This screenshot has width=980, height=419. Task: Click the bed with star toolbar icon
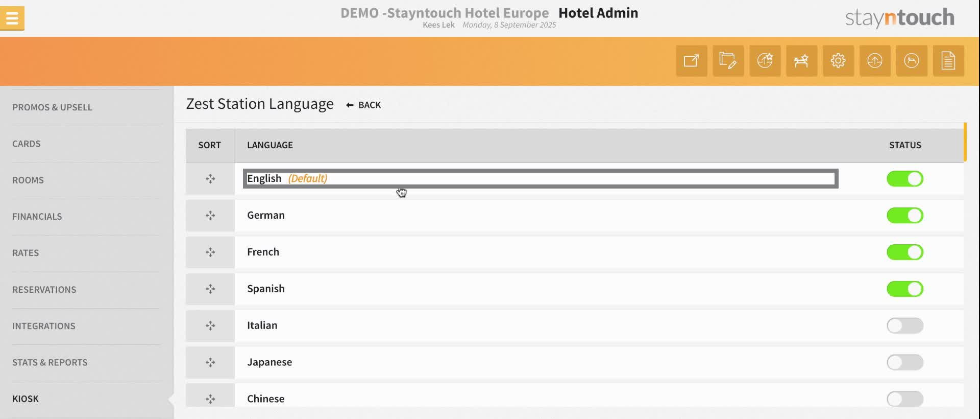[x=802, y=61]
